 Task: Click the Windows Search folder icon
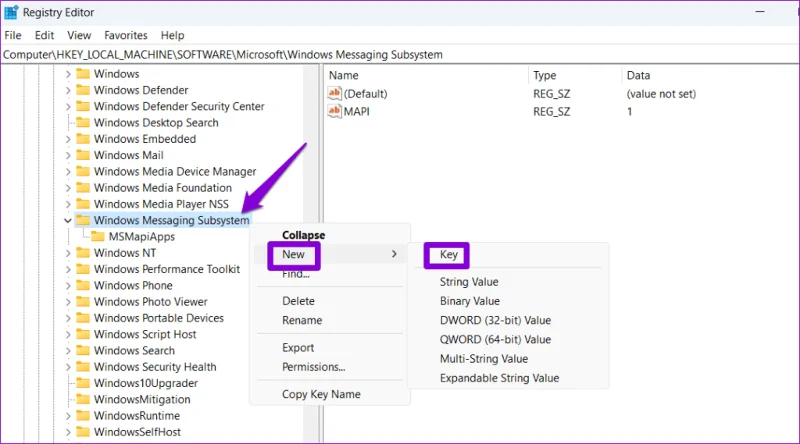coord(83,351)
